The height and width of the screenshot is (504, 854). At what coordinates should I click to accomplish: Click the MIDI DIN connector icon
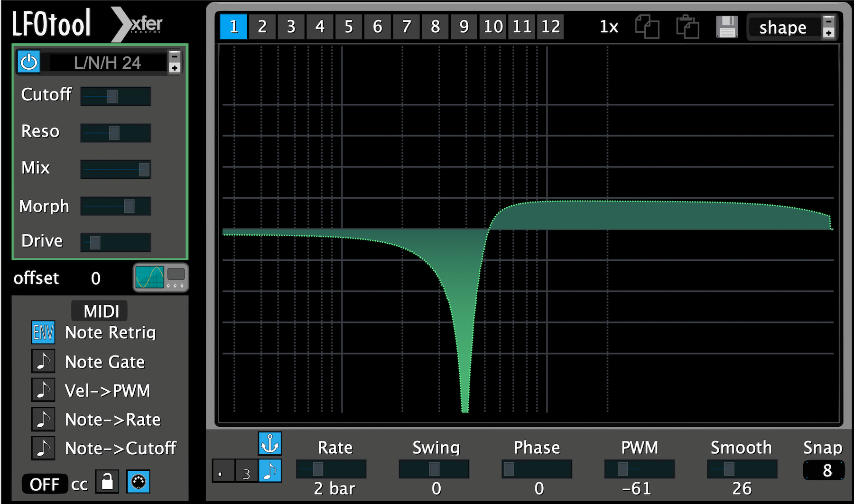(138, 483)
